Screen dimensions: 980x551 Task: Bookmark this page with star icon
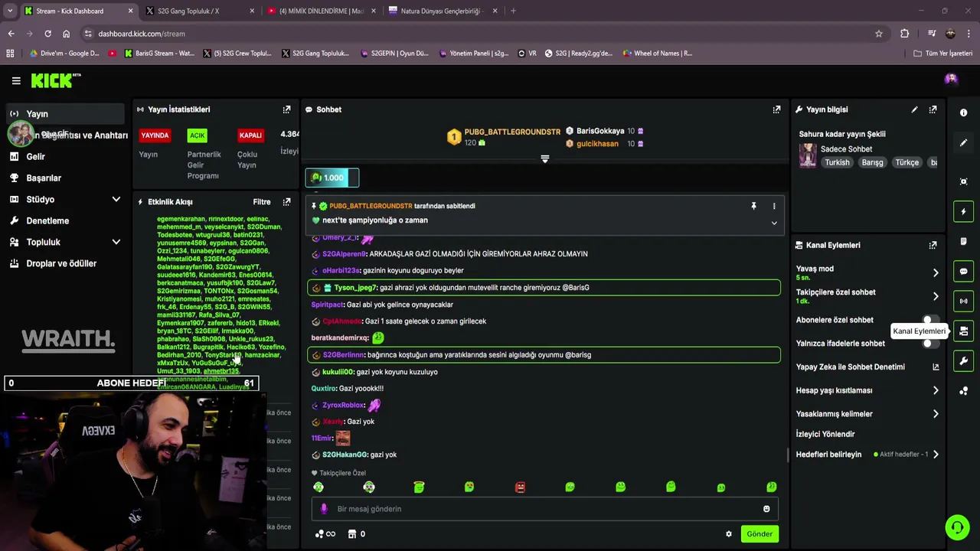click(x=879, y=34)
